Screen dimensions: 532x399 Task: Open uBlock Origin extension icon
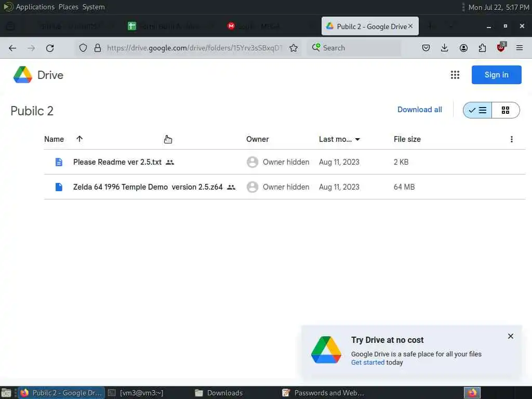coord(501,47)
